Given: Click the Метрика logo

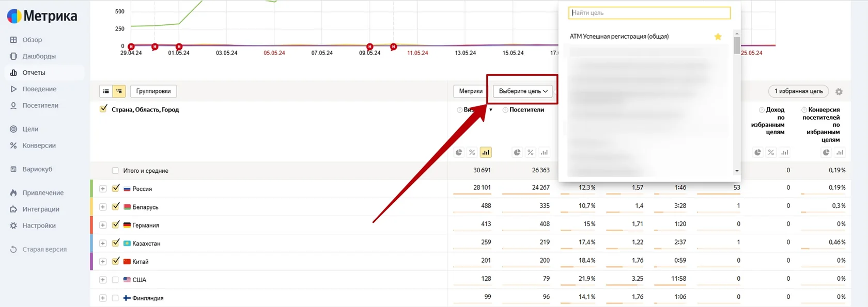Looking at the screenshot, I should pyautogui.click(x=42, y=16).
